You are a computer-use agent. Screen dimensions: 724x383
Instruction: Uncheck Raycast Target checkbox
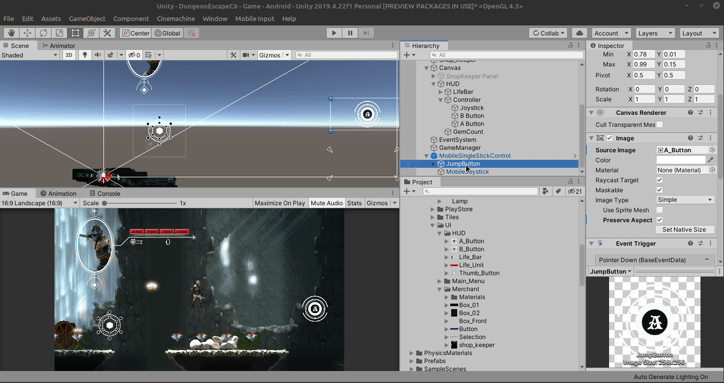click(659, 180)
